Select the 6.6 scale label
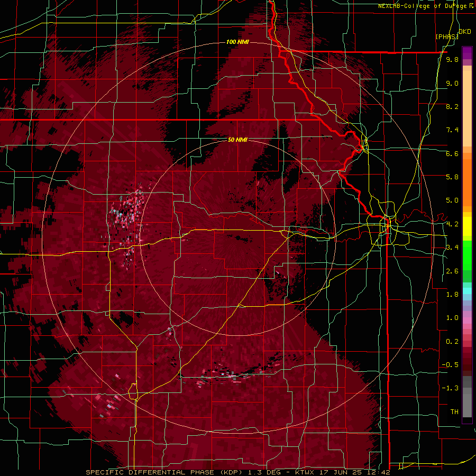Screen dimensions: 476x476 coord(452,153)
